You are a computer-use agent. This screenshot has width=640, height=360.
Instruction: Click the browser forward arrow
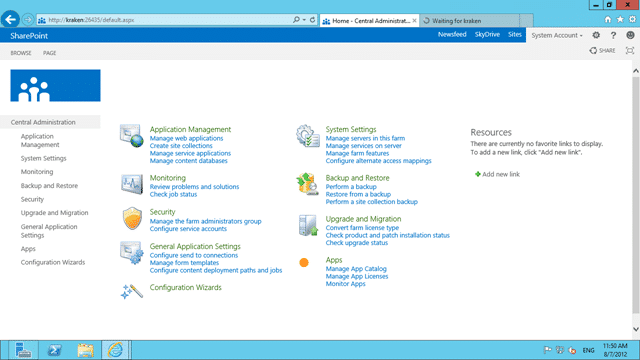pos(28,20)
